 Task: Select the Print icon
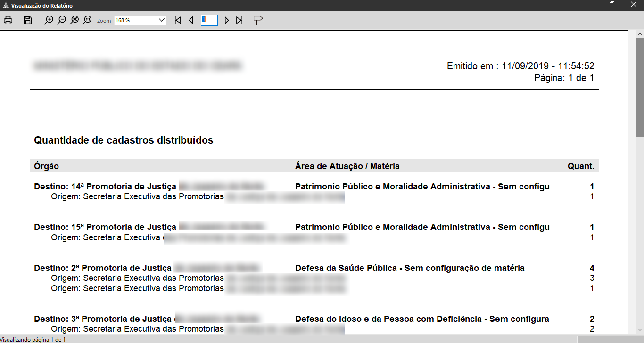8,20
